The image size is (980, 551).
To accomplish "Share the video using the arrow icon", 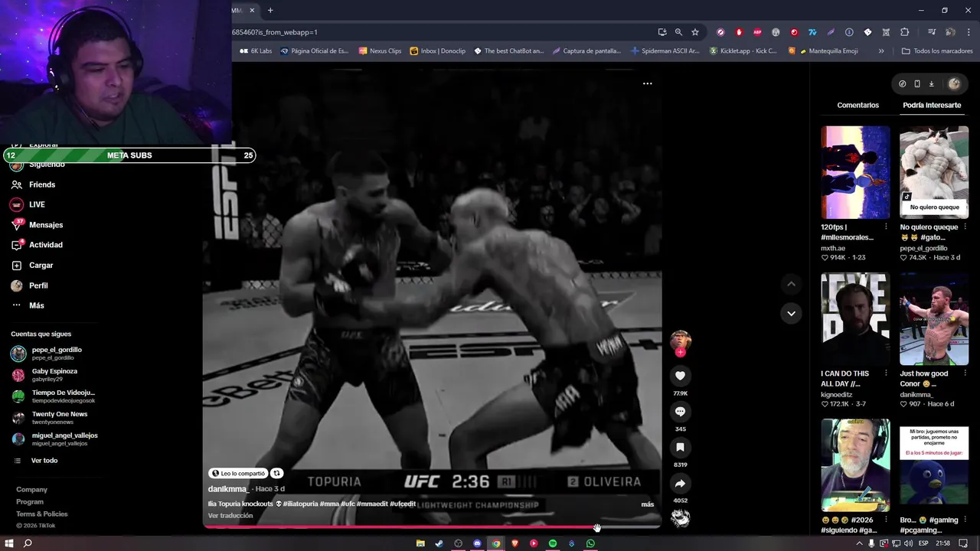I will tap(680, 484).
